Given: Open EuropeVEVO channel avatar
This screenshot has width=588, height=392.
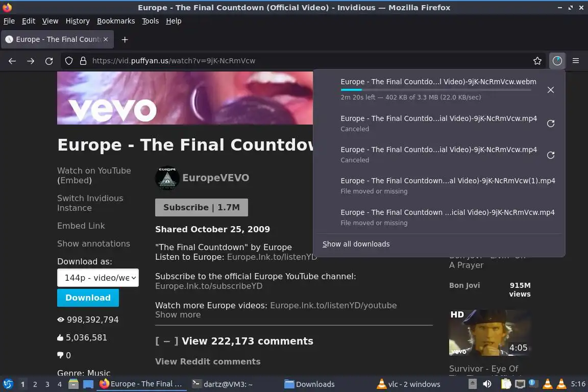Looking at the screenshot, I should coord(167,178).
